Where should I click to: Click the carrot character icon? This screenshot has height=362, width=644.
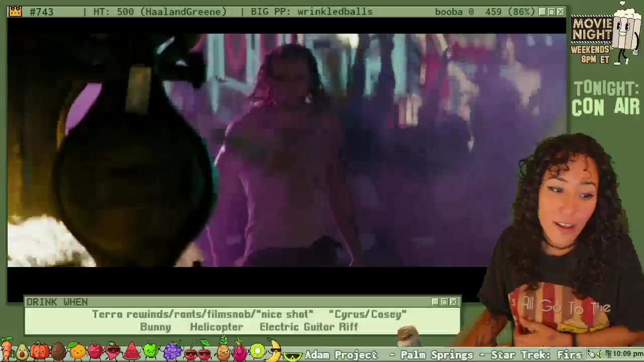click(6, 349)
